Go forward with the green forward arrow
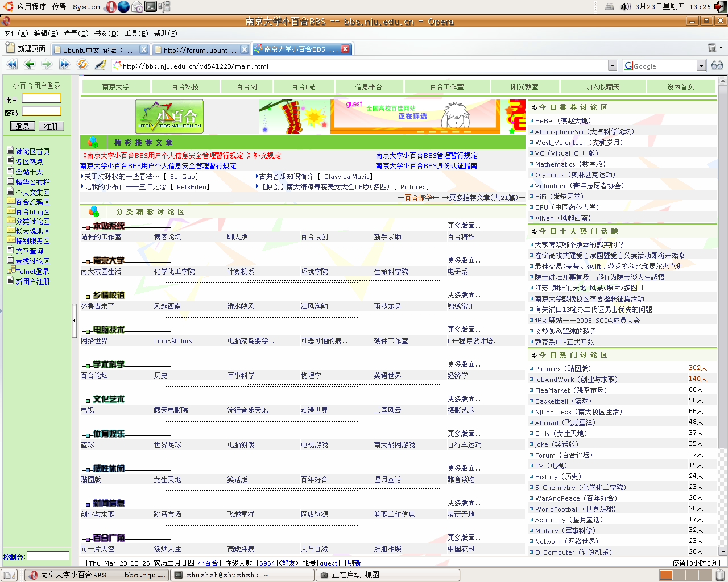Viewport: 728px width, 582px height. 47,65
